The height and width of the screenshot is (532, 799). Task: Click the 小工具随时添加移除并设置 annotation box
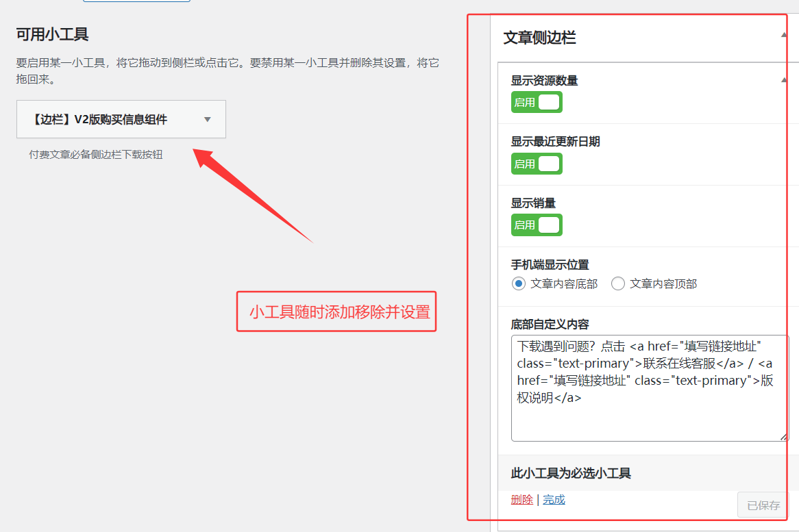336,312
